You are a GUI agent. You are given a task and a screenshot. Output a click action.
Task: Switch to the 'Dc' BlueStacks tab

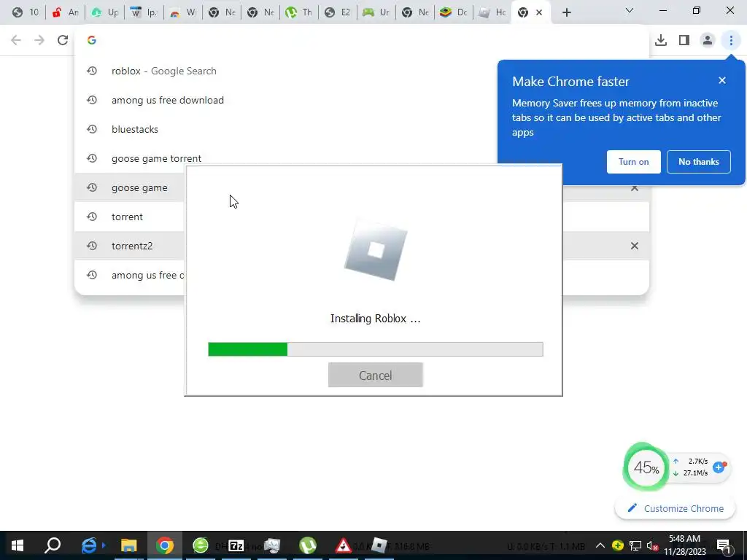[453, 12]
